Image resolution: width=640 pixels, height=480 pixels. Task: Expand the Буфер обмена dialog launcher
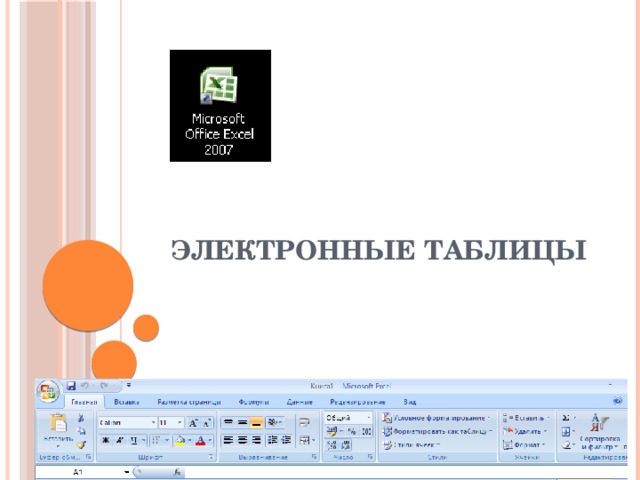(x=88, y=457)
